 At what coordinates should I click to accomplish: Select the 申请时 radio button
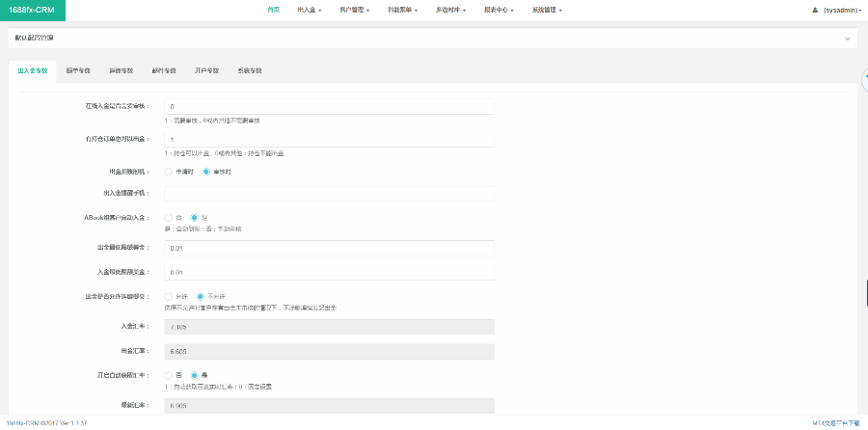click(x=168, y=172)
